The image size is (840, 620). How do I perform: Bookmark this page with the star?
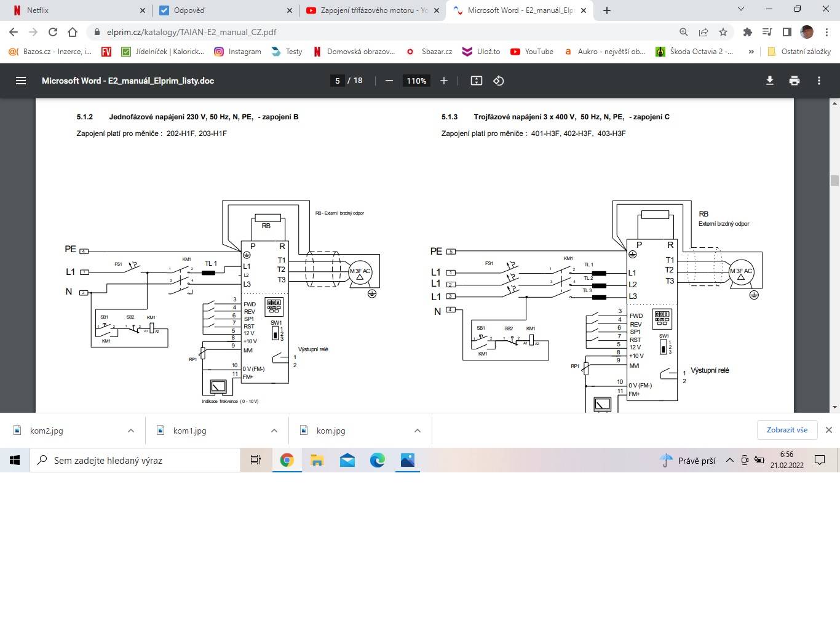723,32
